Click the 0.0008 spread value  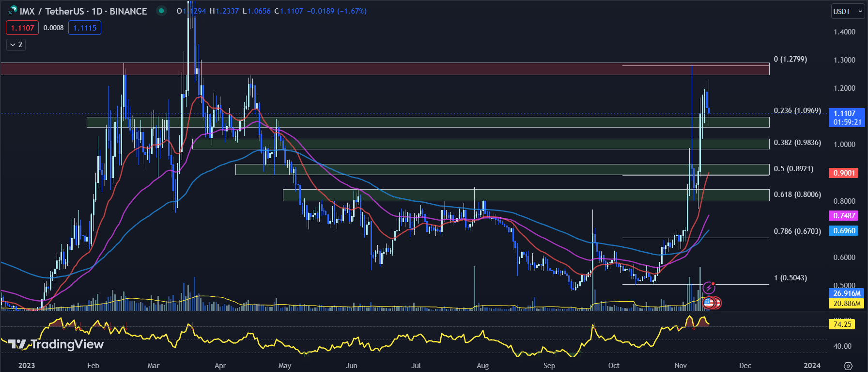(53, 28)
